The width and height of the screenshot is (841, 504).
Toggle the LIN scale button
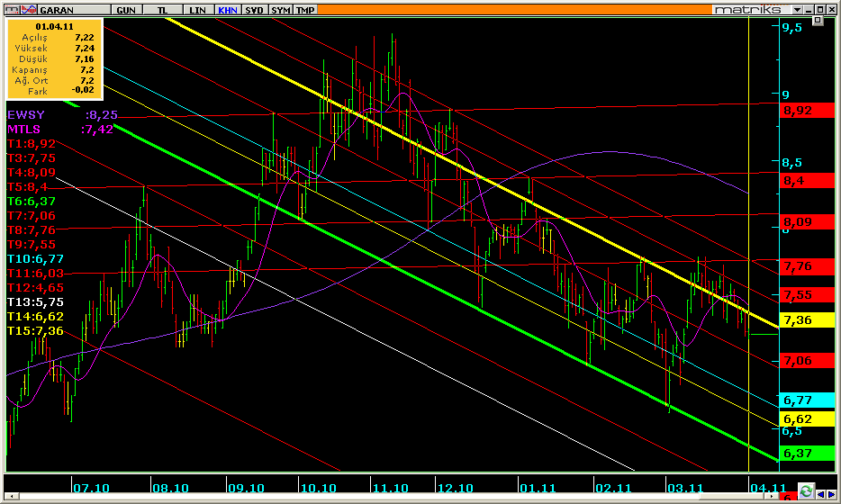coord(199,9)
